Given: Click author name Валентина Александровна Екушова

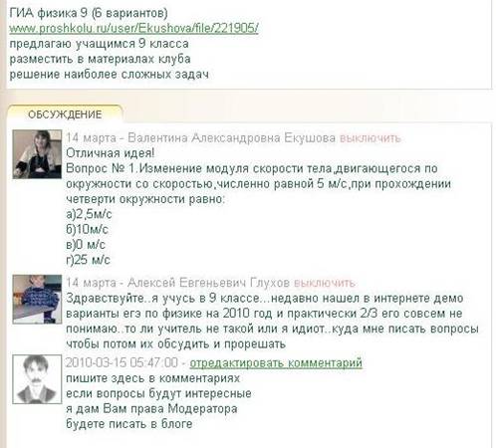Looking at the screenshot, I should pos(231,137).
